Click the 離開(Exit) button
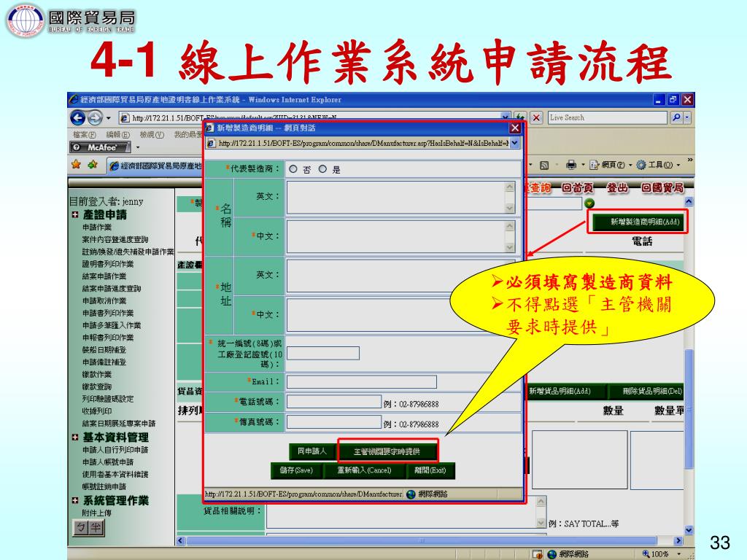Image resolution: width=747 pixels, height=560 pixels. (430, 470)
